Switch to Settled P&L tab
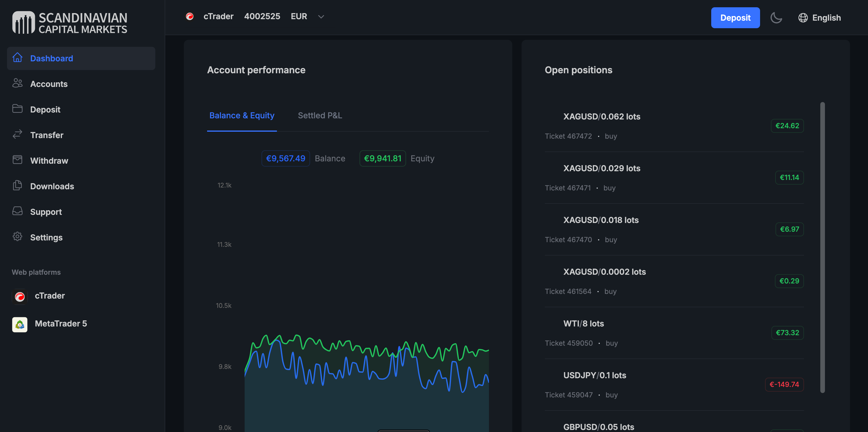 (320, 115)
